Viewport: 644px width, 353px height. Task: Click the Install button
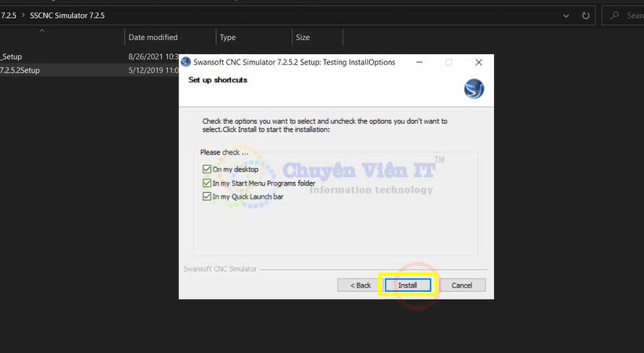coord(407,285)
